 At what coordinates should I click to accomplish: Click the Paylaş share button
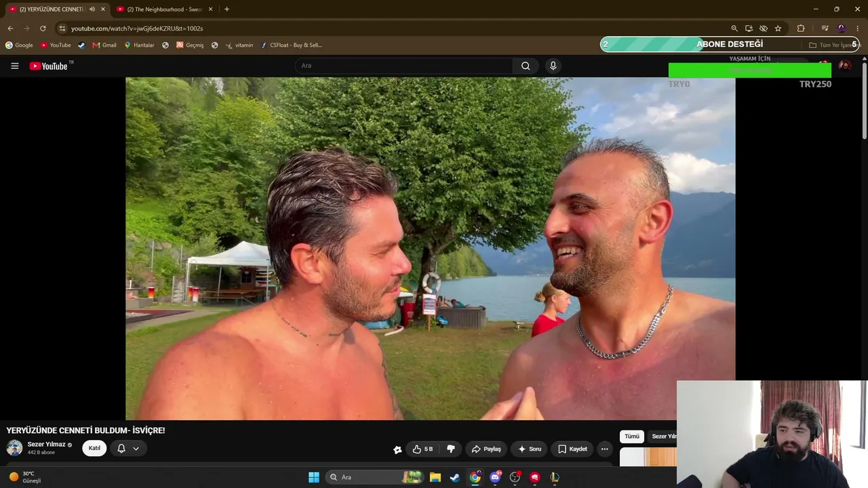[486, 449]
